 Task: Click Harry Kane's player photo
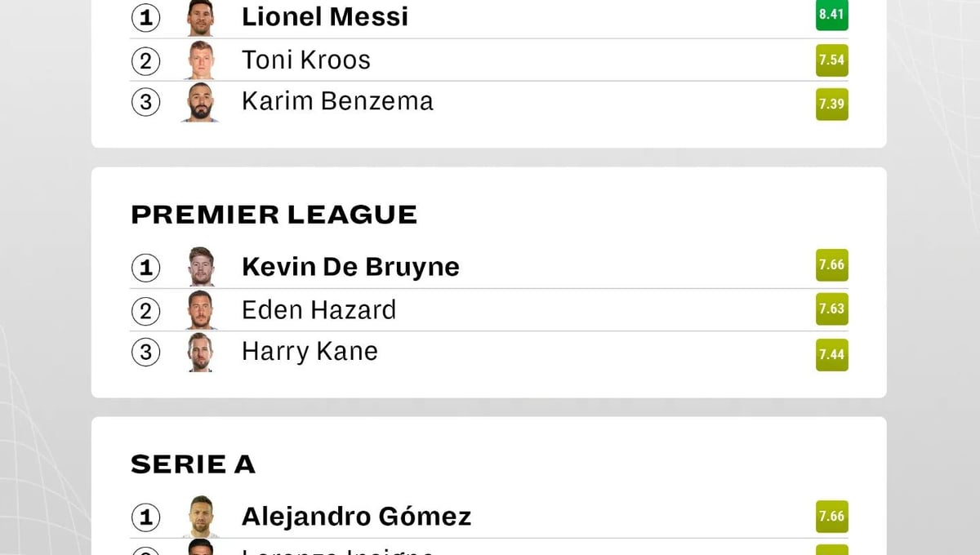[x=200, y=353]
